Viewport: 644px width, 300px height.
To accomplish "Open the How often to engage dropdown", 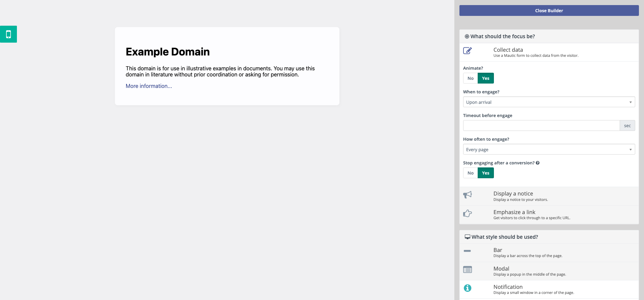I will pos(549,149).
